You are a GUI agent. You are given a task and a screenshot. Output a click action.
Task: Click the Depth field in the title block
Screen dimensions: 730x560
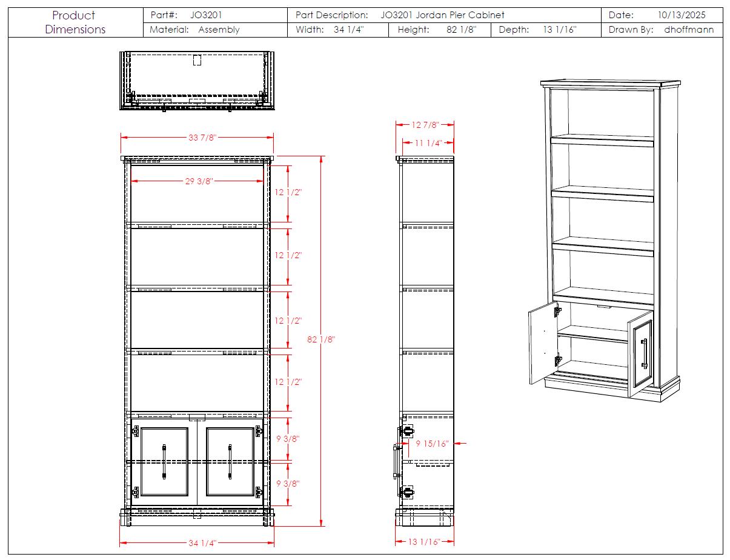[x=537, y=30]
